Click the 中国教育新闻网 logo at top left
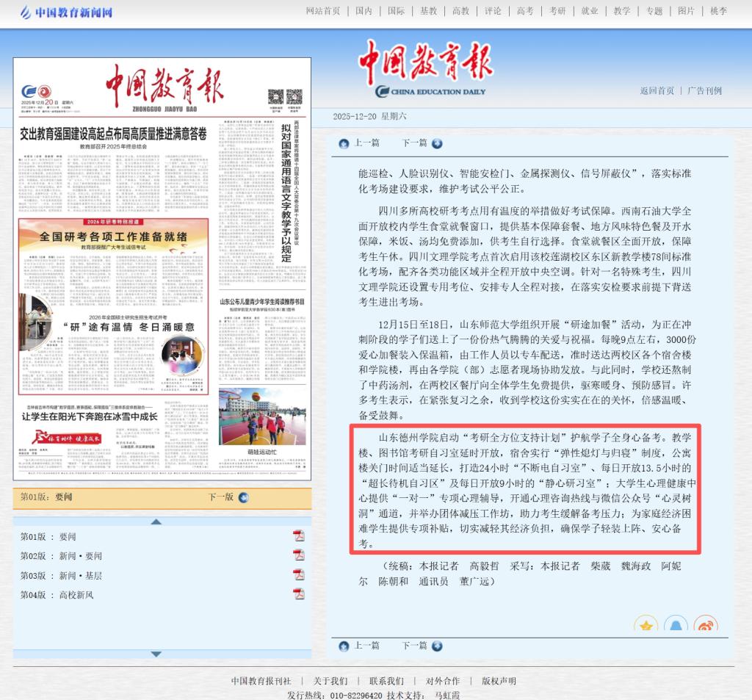The height and width of the screenshot is (700, 752). tap(66, 12)
